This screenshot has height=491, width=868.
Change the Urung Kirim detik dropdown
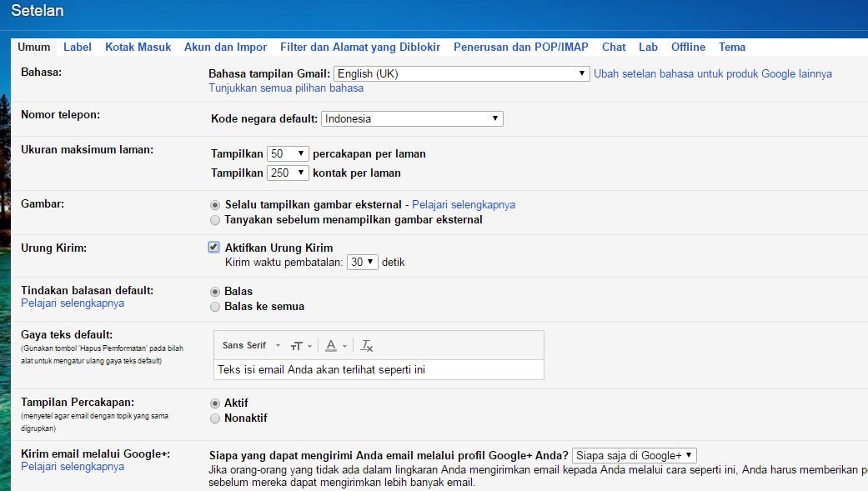click(x=363, y=262)
